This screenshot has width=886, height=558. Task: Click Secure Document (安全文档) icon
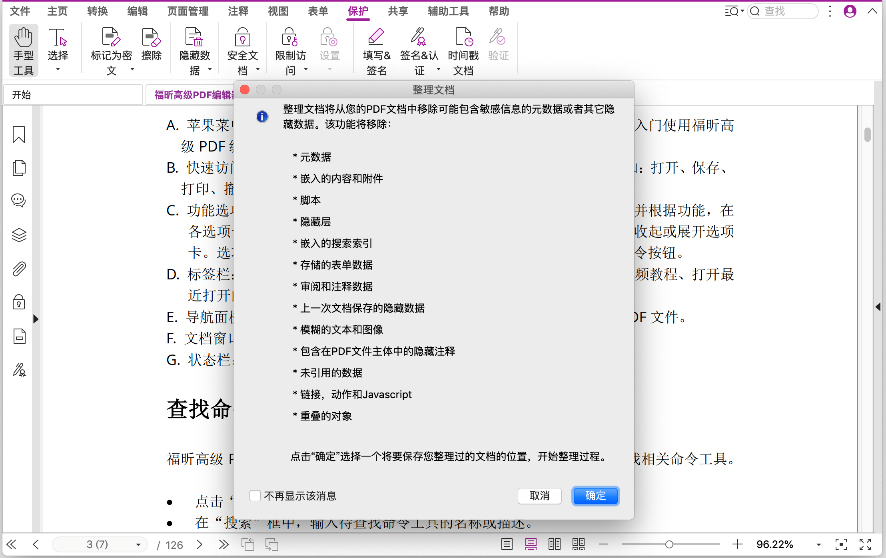pyautogui.click(x=242, y=37)
